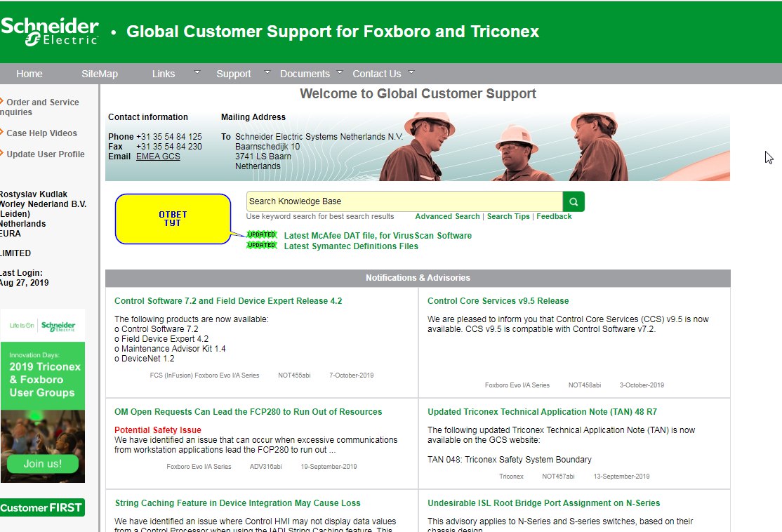Click the EMEA GCS email link

click(x=158, y=156)
